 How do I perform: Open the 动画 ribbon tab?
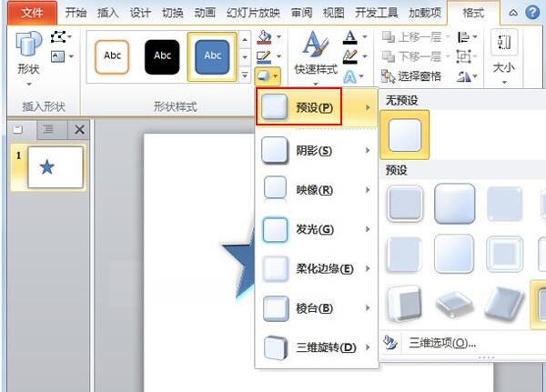tap(205, 13)
